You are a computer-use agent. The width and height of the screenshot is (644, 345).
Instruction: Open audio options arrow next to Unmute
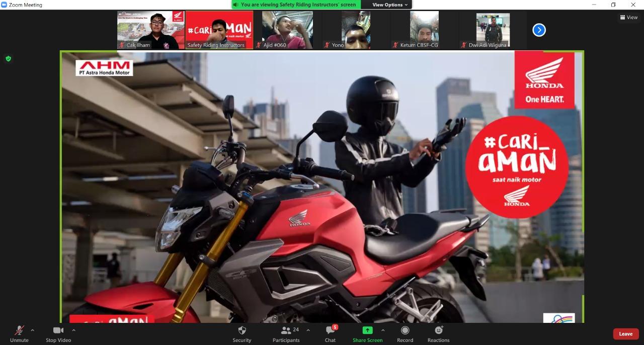[x=33, y=330]
